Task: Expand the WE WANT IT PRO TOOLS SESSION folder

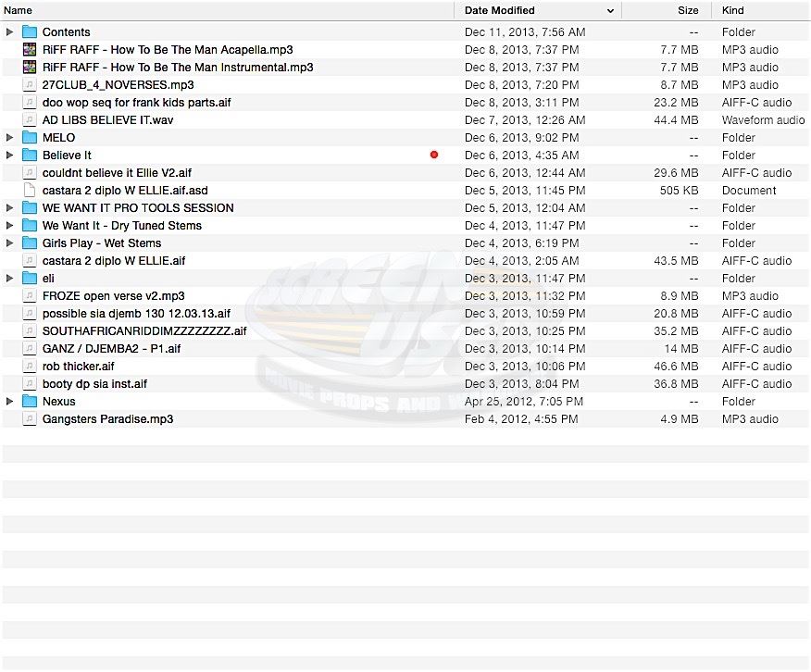Action: (10, 208)
